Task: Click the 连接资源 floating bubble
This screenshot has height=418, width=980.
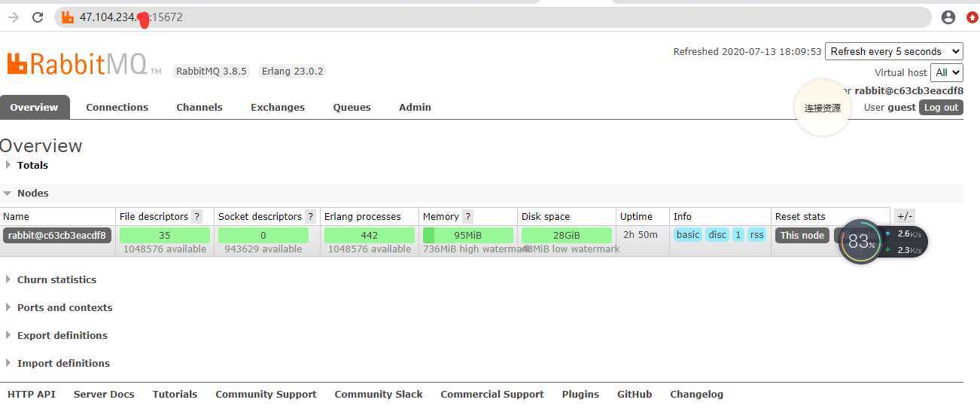Action: 823,108
